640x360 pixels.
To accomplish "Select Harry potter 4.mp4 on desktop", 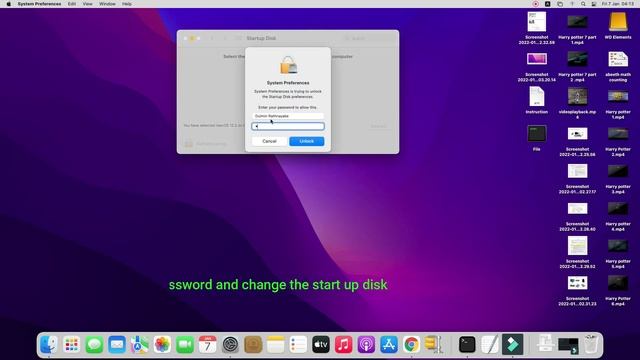I will pos(618,215).
